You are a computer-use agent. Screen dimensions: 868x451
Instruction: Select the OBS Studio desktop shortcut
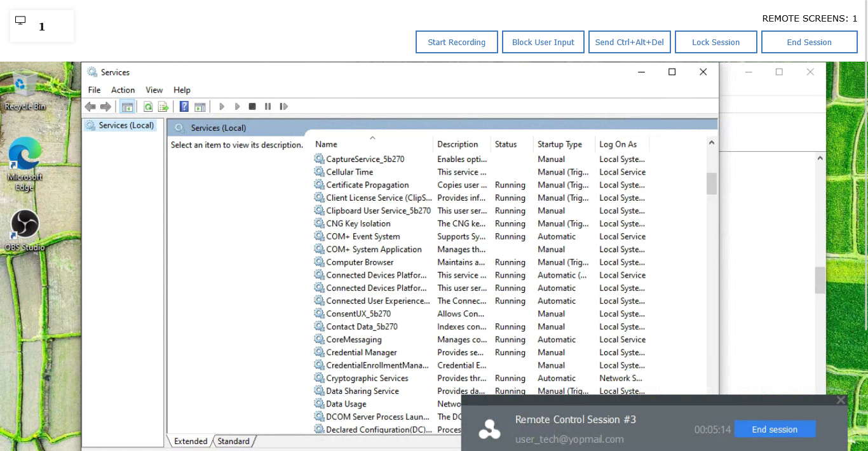25,231
